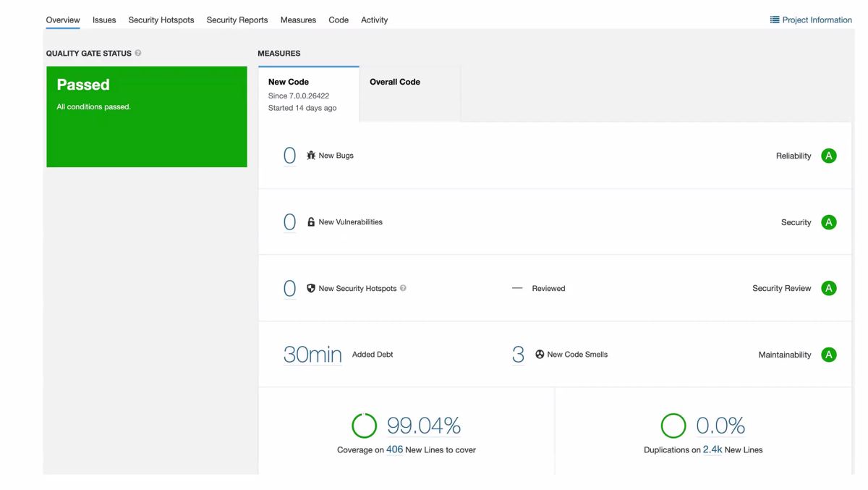
Task: Click the New Code Smells count of 3
Action: coord(518,355)
